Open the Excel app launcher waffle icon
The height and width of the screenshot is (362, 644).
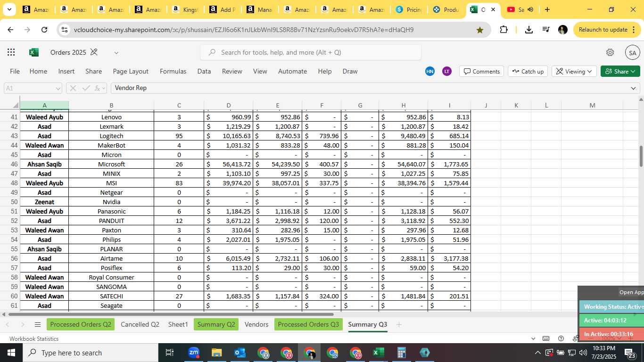point(11,52)
